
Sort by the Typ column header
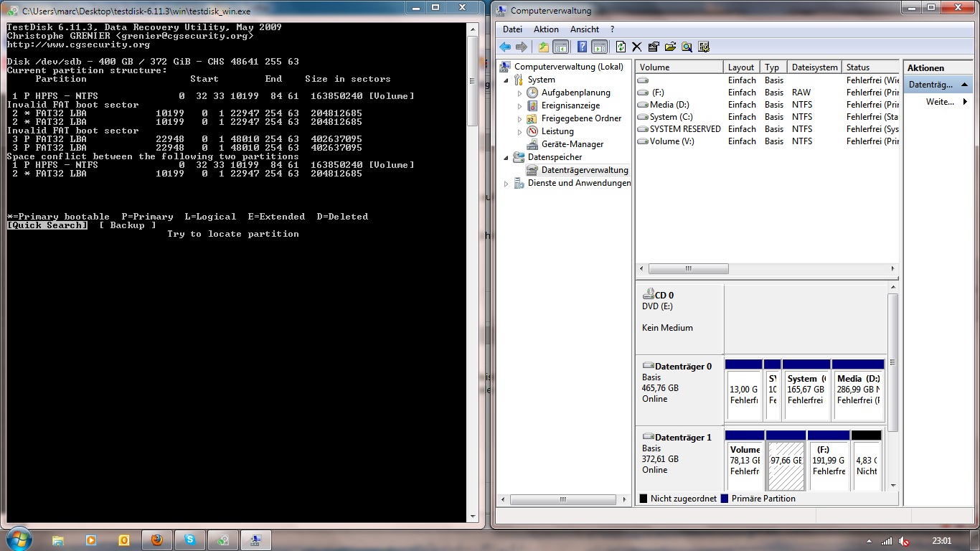773,67
